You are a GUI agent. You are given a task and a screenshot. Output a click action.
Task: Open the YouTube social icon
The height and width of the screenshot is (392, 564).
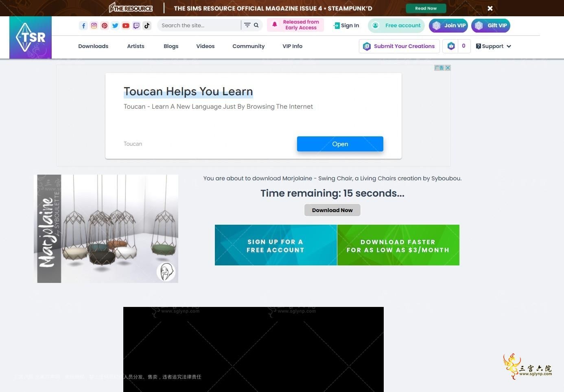pos(126,26)
